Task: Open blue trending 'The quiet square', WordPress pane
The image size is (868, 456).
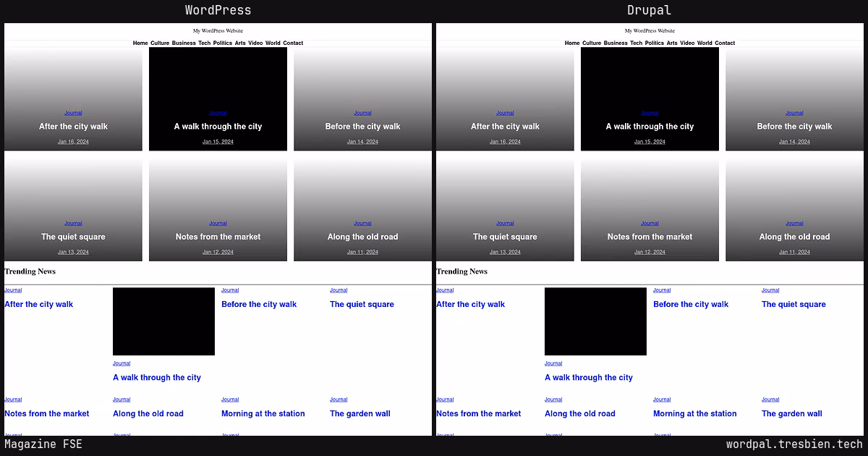Action: [x=362, y=305]
